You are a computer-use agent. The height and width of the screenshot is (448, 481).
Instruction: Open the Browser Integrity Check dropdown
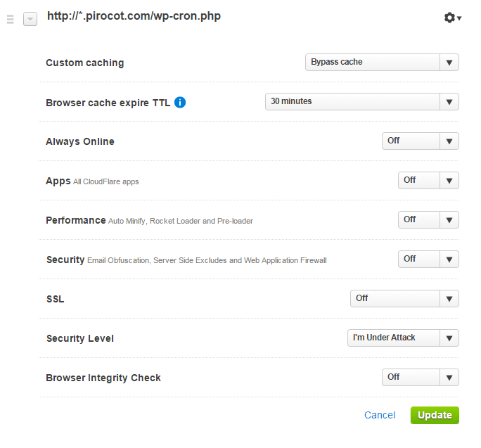(421, 377)
